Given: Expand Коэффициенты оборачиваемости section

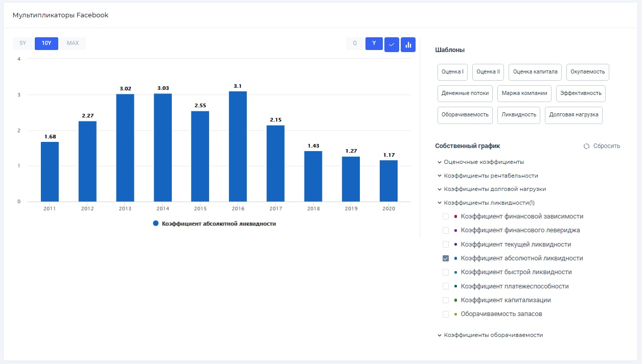Looking at the screenshot, I should (490, 335).
